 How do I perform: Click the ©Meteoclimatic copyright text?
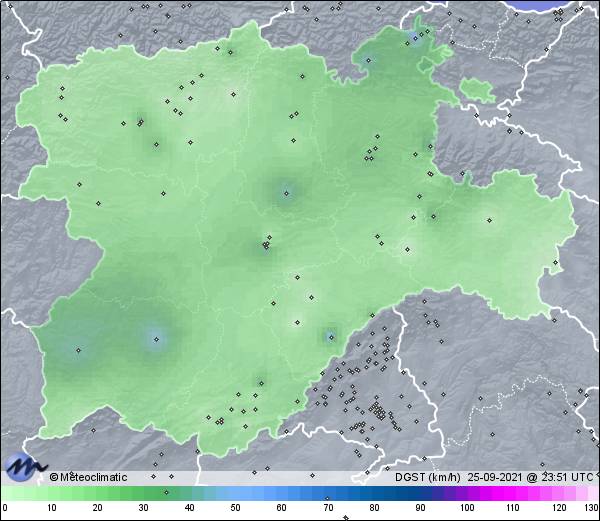tap(88, 477)
